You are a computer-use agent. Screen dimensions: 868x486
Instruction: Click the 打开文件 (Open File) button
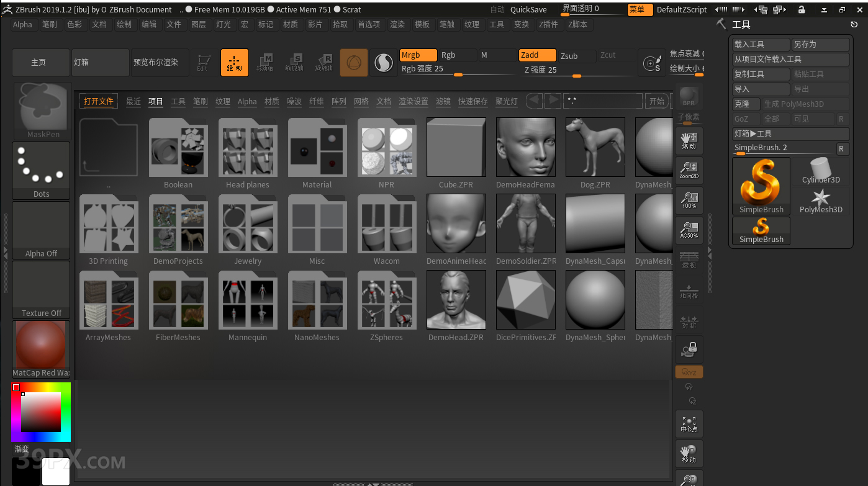[99, 101]
